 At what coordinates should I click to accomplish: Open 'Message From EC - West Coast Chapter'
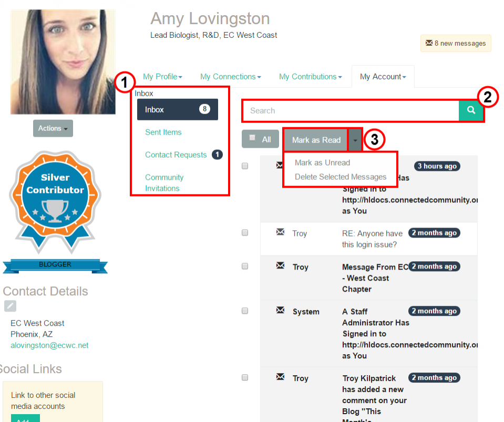375,278
